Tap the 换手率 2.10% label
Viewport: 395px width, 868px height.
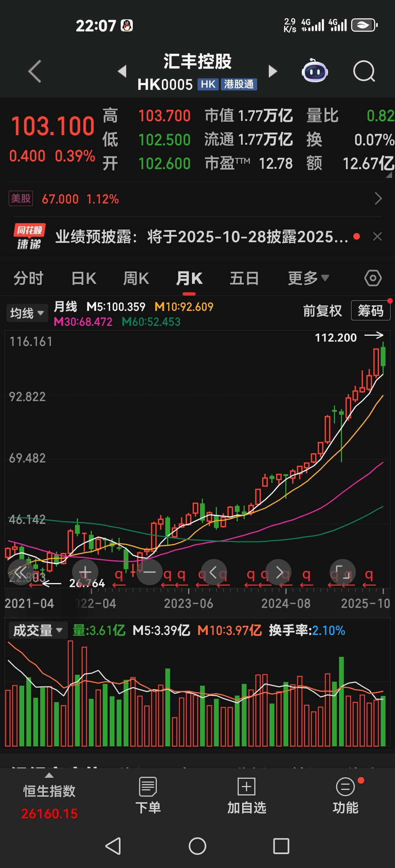[307, 630]
